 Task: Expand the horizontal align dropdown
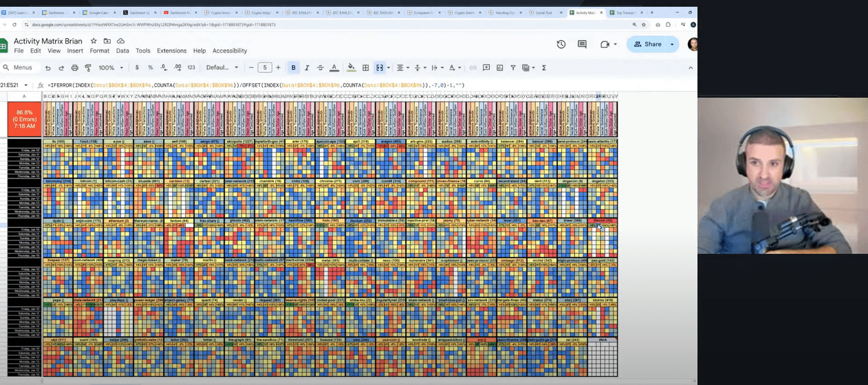402,68
